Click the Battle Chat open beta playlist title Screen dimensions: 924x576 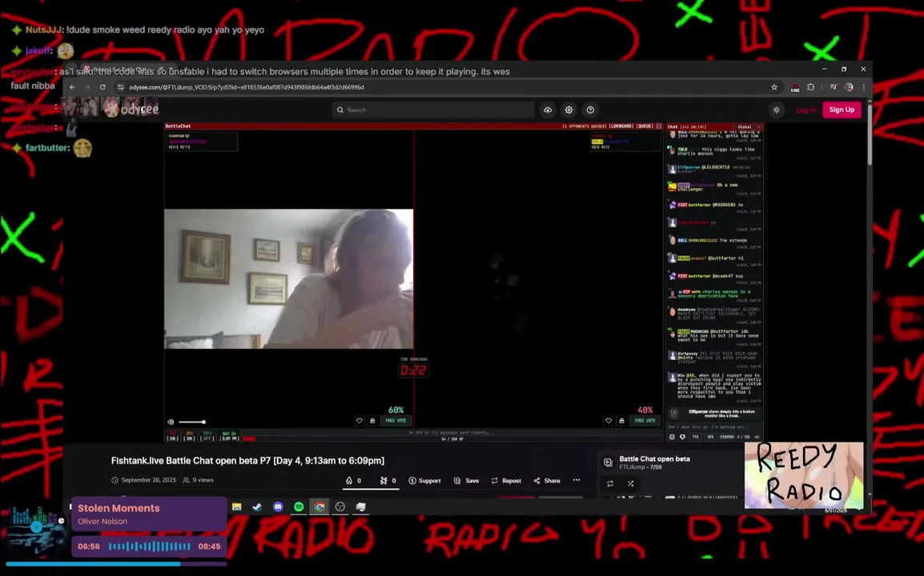(654, 458)
